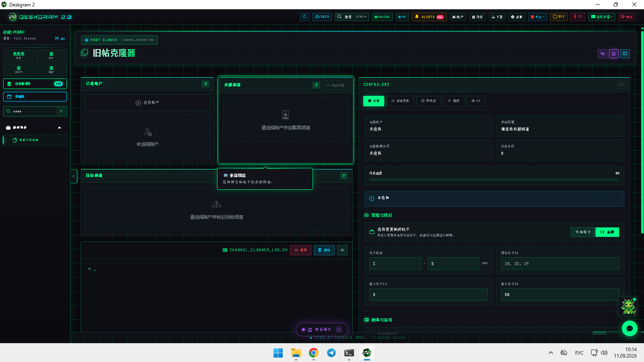Expand the 中文 language dropdown

tap(538, 17)
